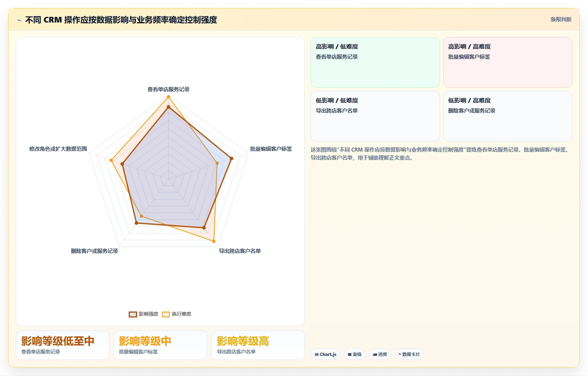The width and height of the screenshot is (588, 376).
Task: Select the 批量编辑客户标签 radar axis label
Action: pos(271,149)
